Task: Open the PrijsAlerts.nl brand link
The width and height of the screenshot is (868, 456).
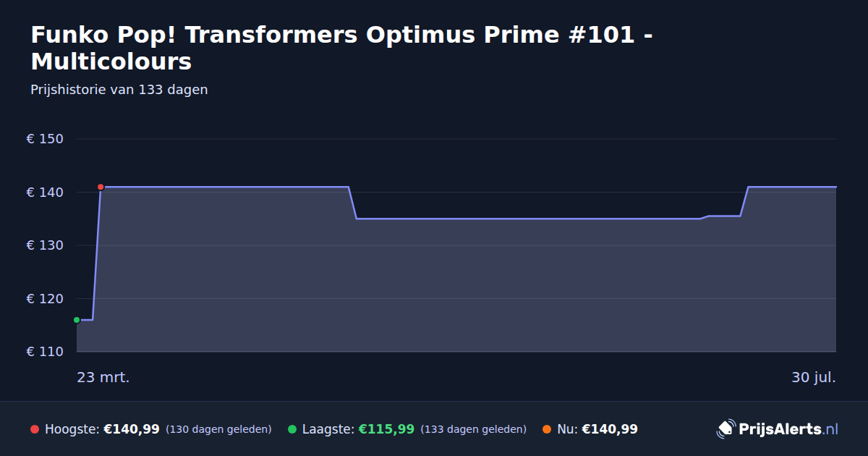Action: pyautogui.click(x=778, y=429)
